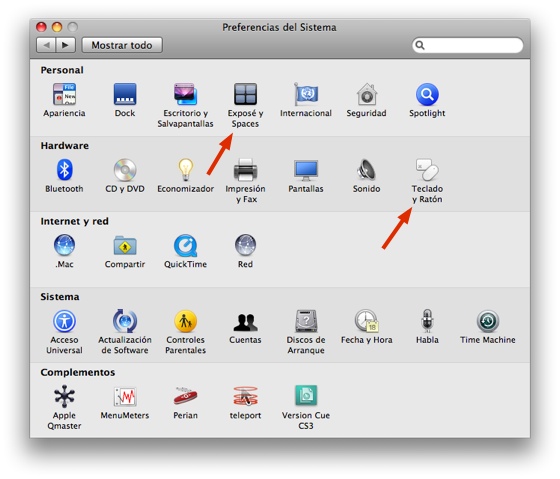The height and width of the screenshot is (479, 560).
Task: Go back with the left arrow button
Action: point(46,45)
